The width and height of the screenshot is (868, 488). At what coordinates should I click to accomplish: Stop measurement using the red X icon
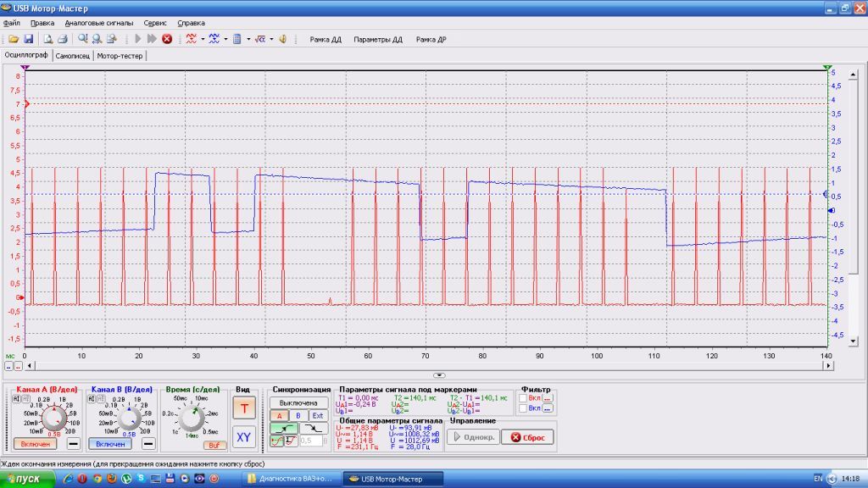click(x=167, y=39)
